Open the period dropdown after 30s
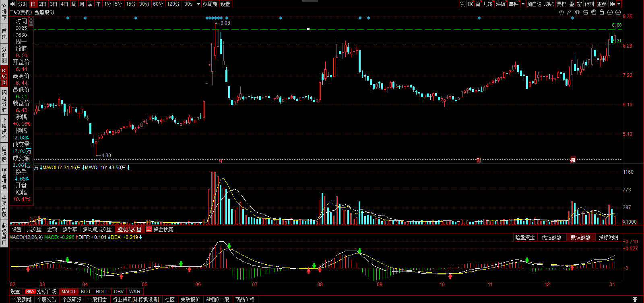The image size is (644, 303). click(x=198, y=4)
